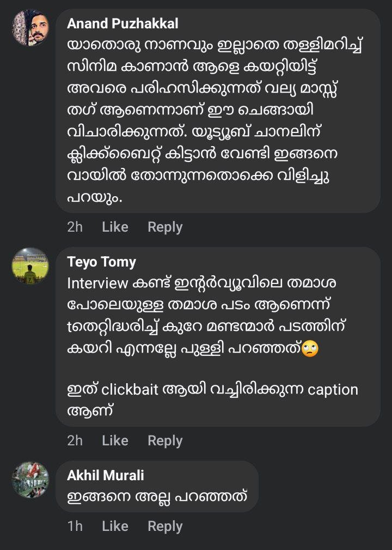Screen dimensions: 392x550
Task: Click the 2h timestamp under Teyo's comment
Action: click(x=75, y=440)
